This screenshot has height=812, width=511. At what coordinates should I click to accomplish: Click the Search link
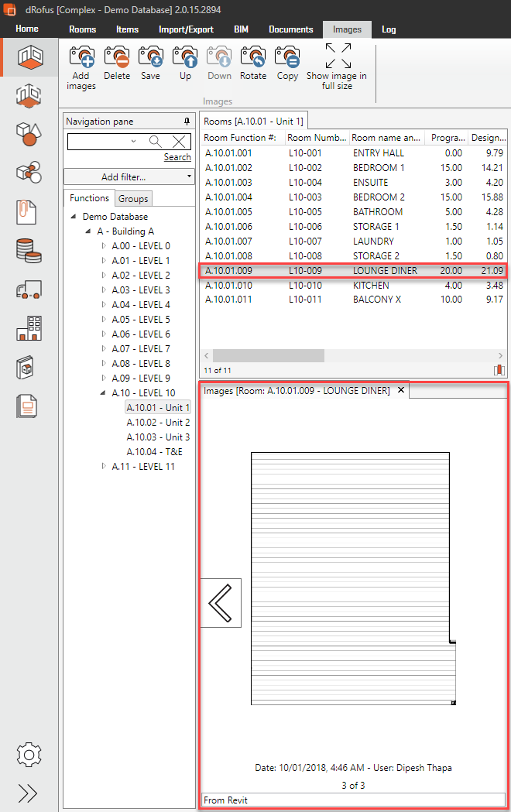tap(177, 157)
